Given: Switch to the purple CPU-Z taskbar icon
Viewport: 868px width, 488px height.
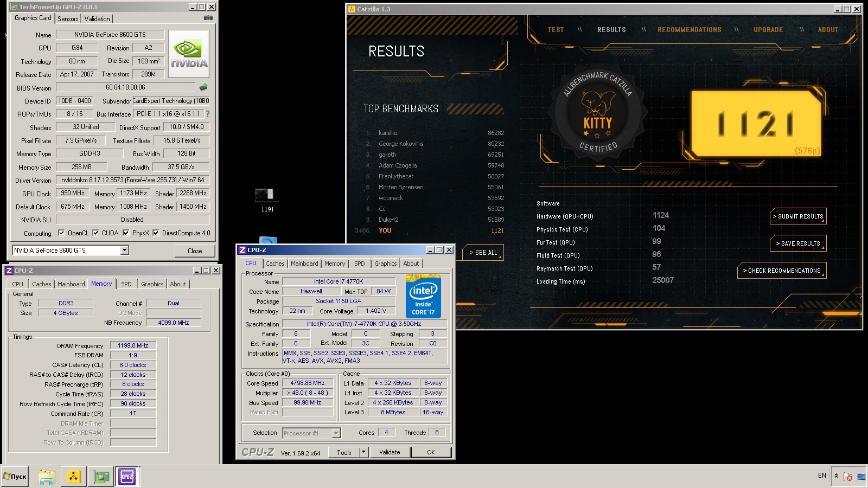Looking at the screenshot, I should point(127,477).
